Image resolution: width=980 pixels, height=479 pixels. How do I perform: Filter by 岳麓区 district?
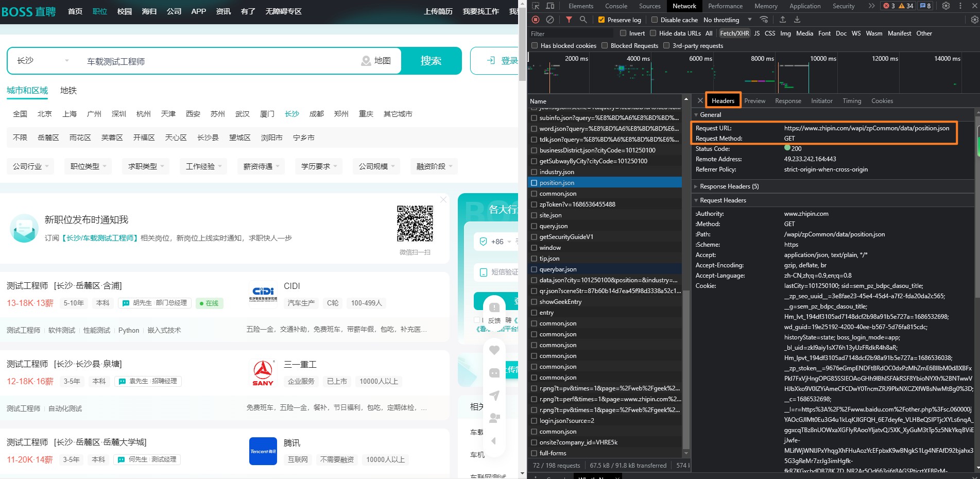coord(48,138)
